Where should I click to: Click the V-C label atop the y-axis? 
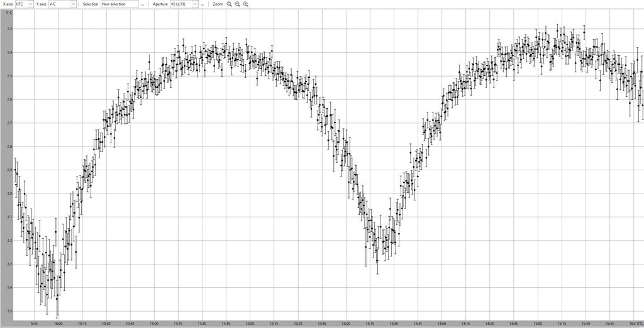[x=9, y=13]
